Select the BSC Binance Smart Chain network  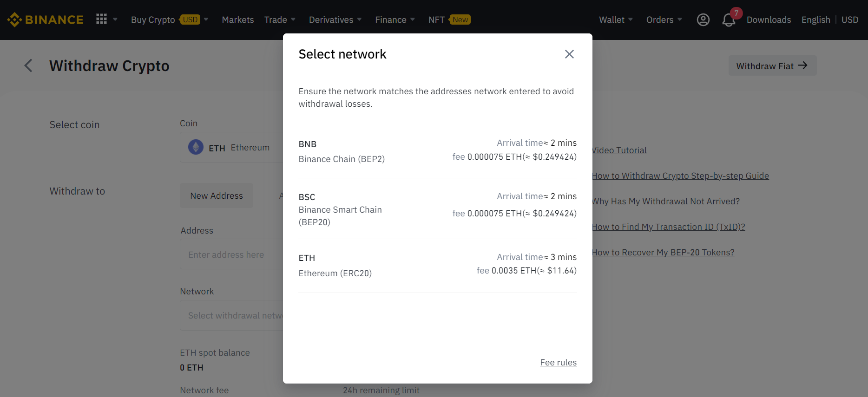pyautogui.click(x=437, y=209)
